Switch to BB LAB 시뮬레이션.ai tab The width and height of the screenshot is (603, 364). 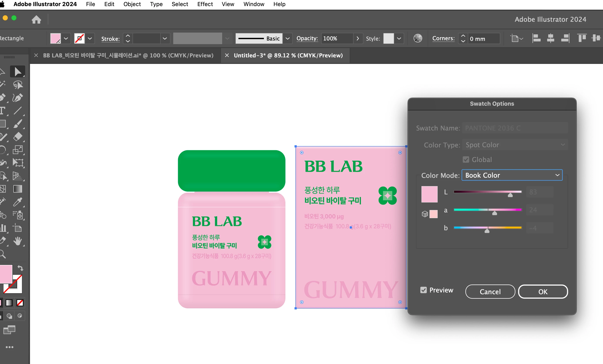click(x=128, y=56)
